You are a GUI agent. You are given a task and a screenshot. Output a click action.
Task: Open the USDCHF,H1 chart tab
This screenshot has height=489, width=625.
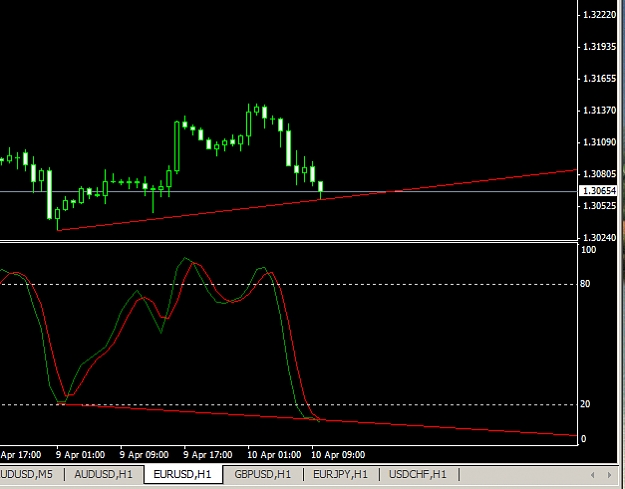[418, 474]
